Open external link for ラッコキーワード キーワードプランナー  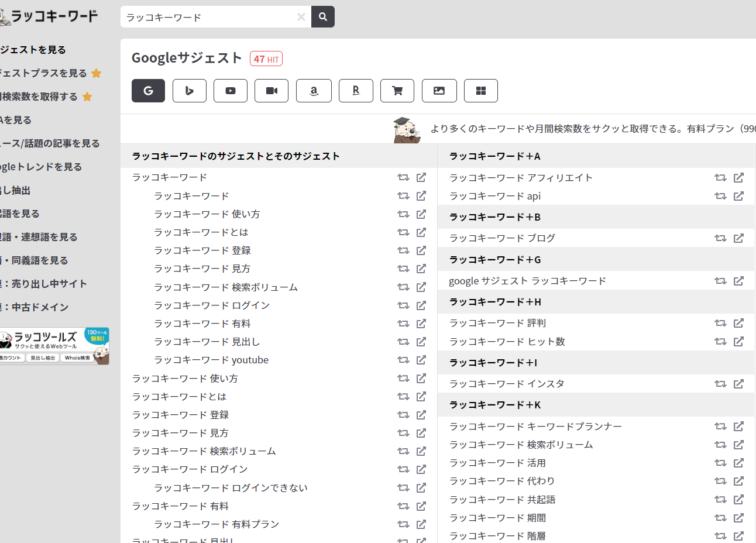(738, 427)
